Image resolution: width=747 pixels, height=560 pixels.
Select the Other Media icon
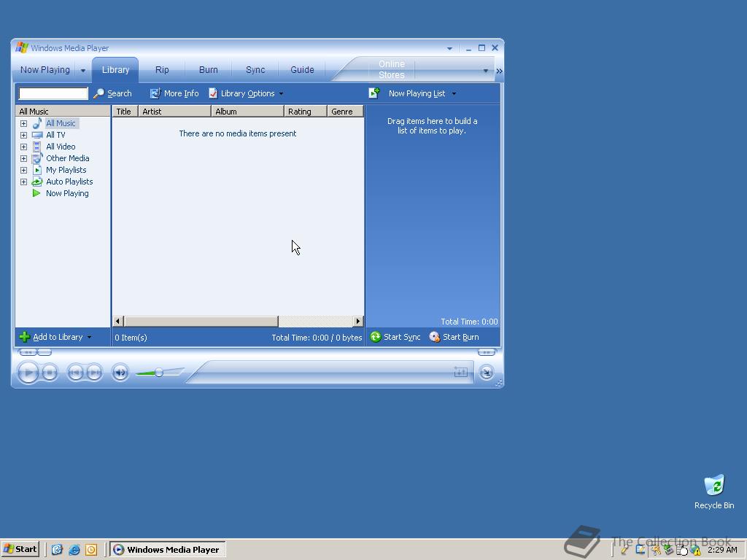pos(37,158)
